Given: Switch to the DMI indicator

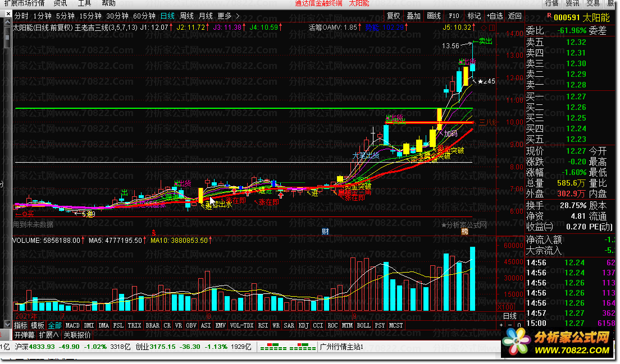Looking at the screenshot, I should (x=89, y=325).
